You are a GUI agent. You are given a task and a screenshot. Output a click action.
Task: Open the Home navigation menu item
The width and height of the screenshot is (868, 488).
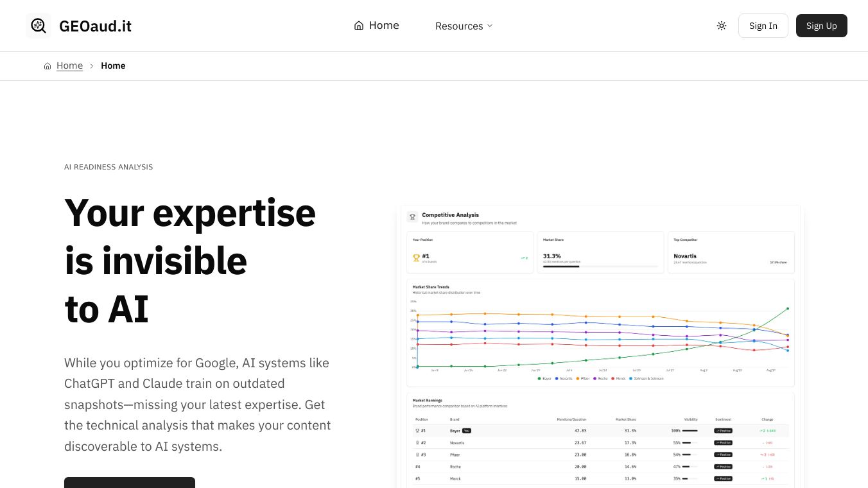[x=384, y=26]
